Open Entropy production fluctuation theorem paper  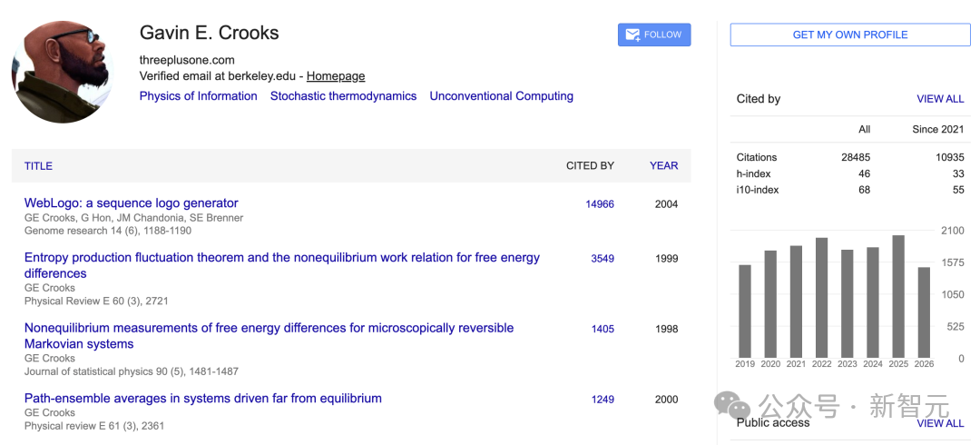(x=282, y=265)
